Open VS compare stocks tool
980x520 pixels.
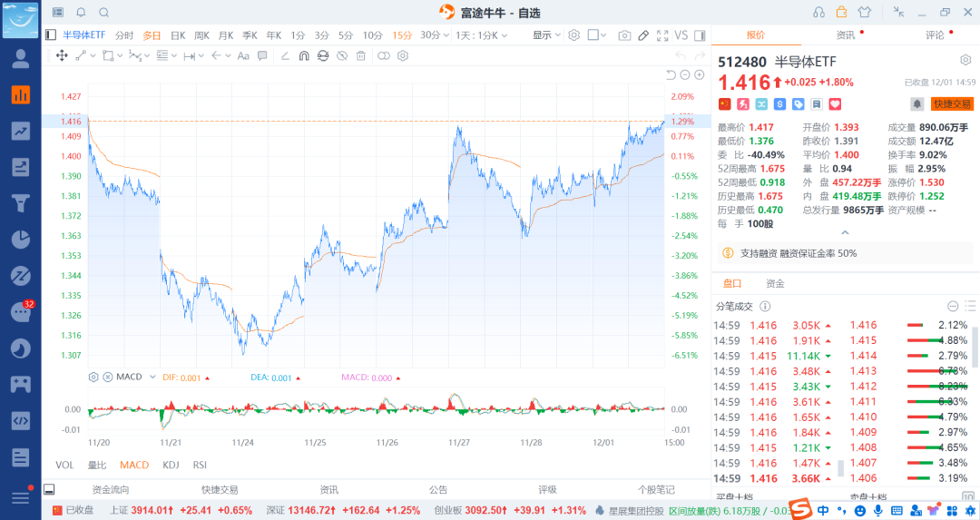[681, 35]
